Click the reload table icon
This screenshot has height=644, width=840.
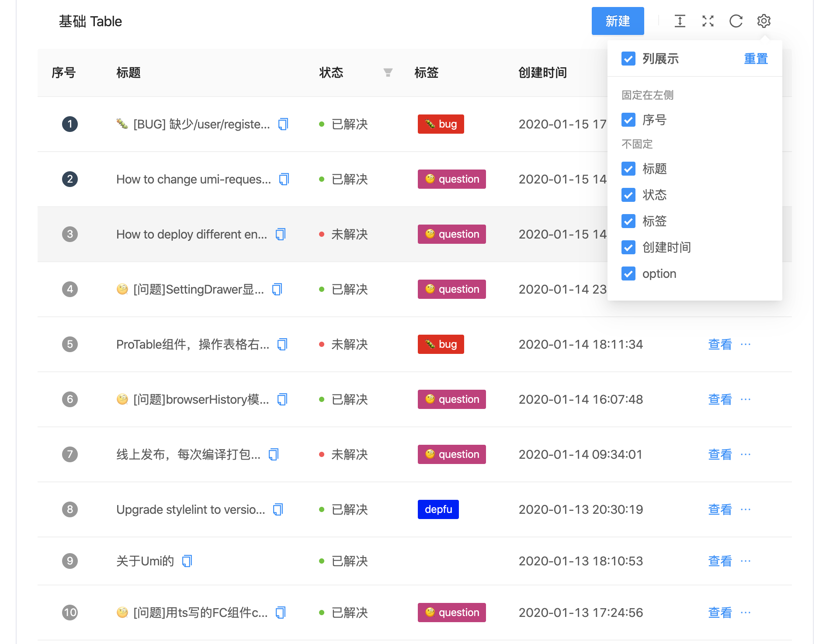[736, 21]
